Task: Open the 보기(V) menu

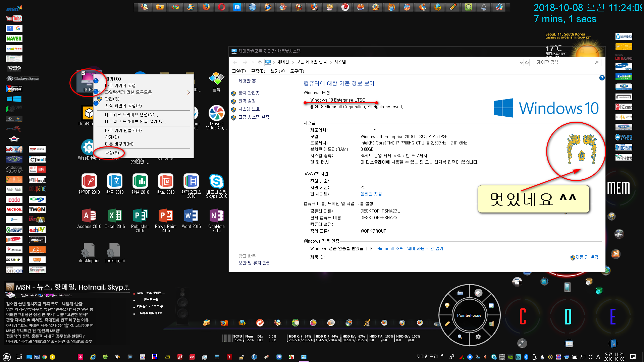Action: click(x=277, y=71)
